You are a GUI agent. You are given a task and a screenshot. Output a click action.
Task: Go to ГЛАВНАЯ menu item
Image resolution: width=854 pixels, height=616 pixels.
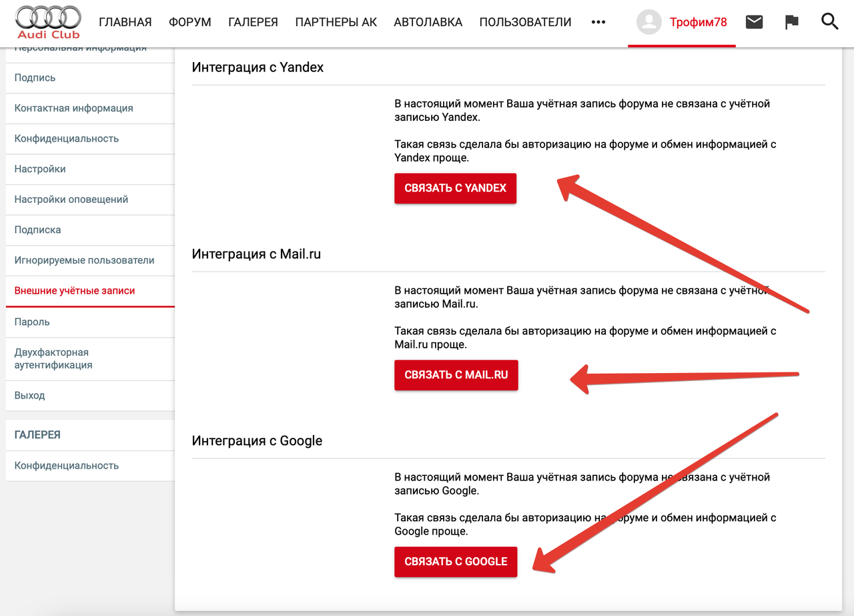click(125, 22)
